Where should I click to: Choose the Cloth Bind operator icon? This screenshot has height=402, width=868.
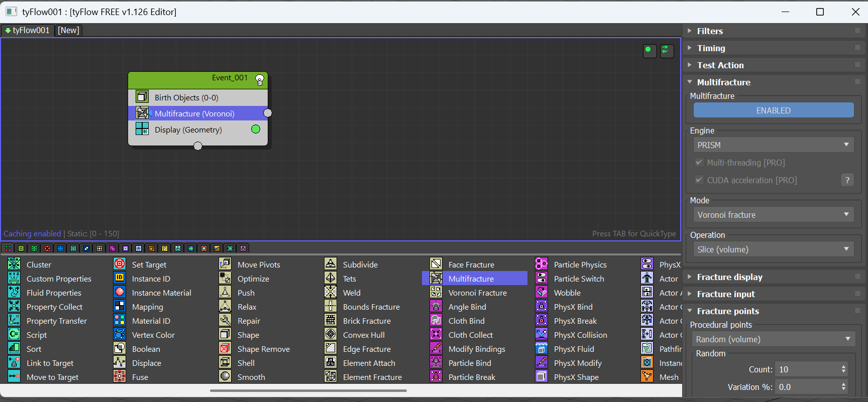(436, 320)
